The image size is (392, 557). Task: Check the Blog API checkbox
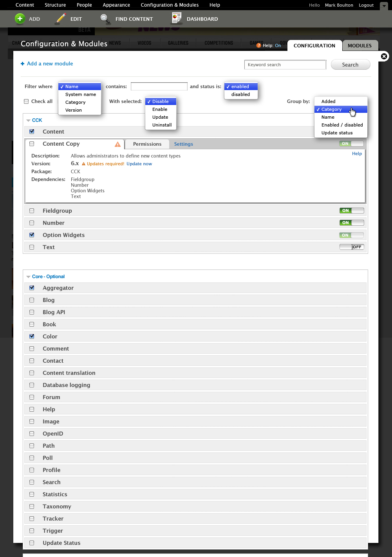pyautogui.click(x=32, y=312)
